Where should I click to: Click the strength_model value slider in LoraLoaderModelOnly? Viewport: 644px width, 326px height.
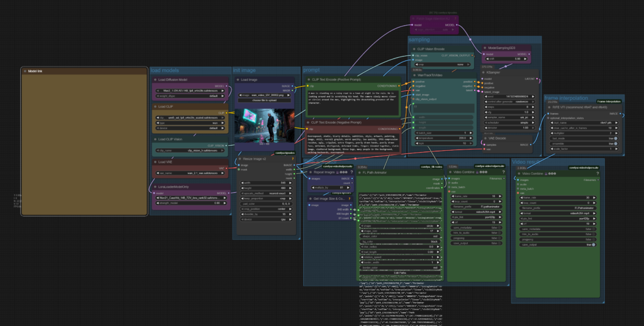[189, 202]
